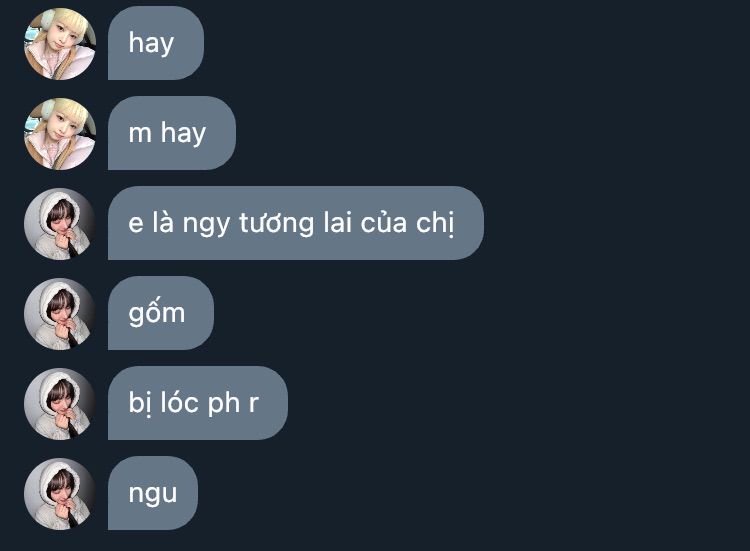Click the word "là" in long message
750x551 pixels.
[x=163, y=222]
